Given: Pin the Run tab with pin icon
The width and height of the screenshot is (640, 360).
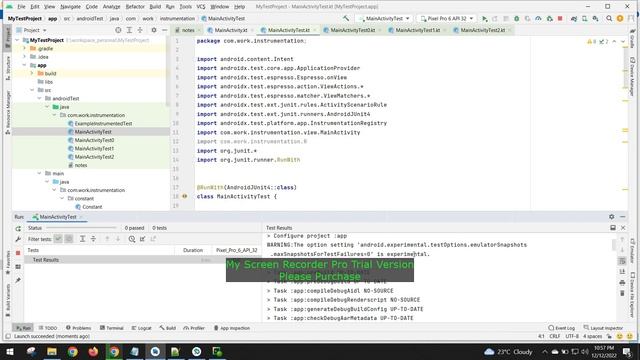Looking at the screenshot, I should coord(18,280).
